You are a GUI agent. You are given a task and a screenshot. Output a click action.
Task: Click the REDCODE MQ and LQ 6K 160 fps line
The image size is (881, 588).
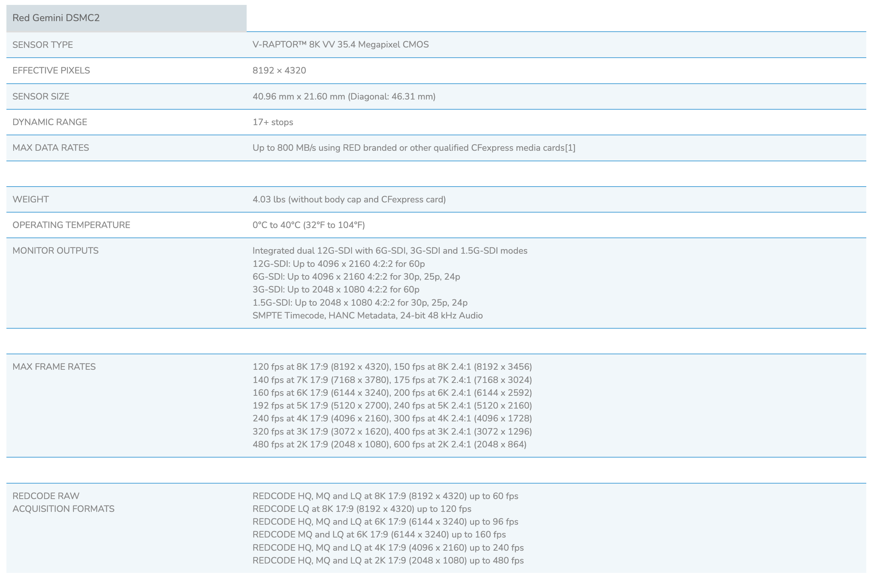pos(379,534)
